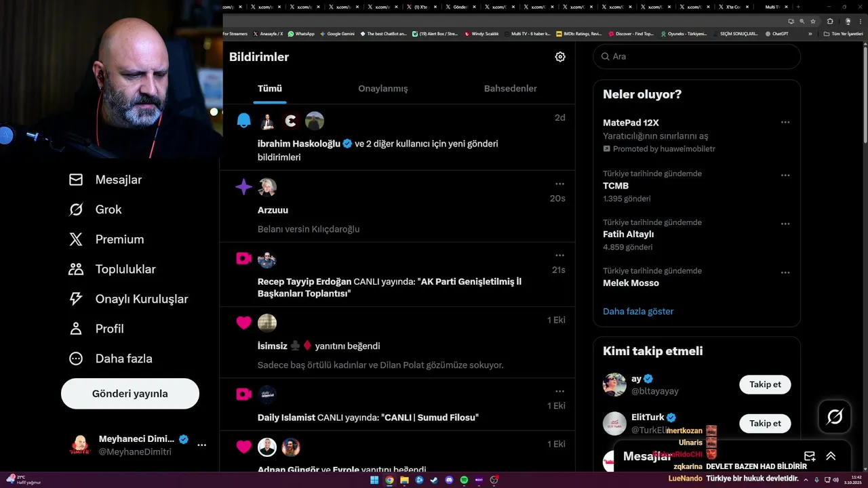
Task: Click the purple sparkle icon beside Arzuuu
Action: [244, 187]
